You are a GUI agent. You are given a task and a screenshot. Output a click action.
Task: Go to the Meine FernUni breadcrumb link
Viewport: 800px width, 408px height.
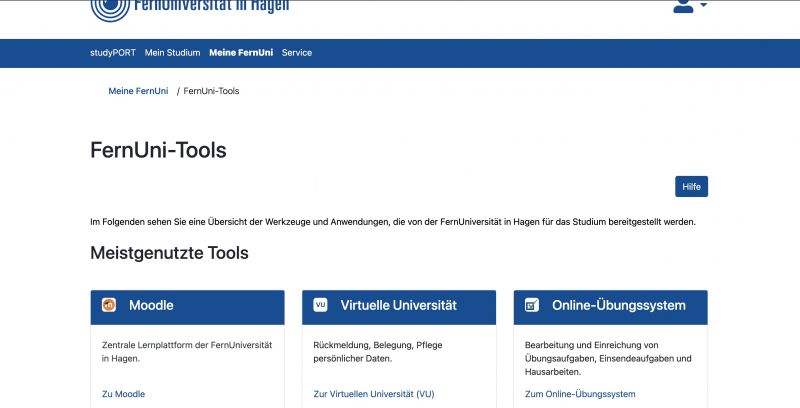click(x=138, y=91)
